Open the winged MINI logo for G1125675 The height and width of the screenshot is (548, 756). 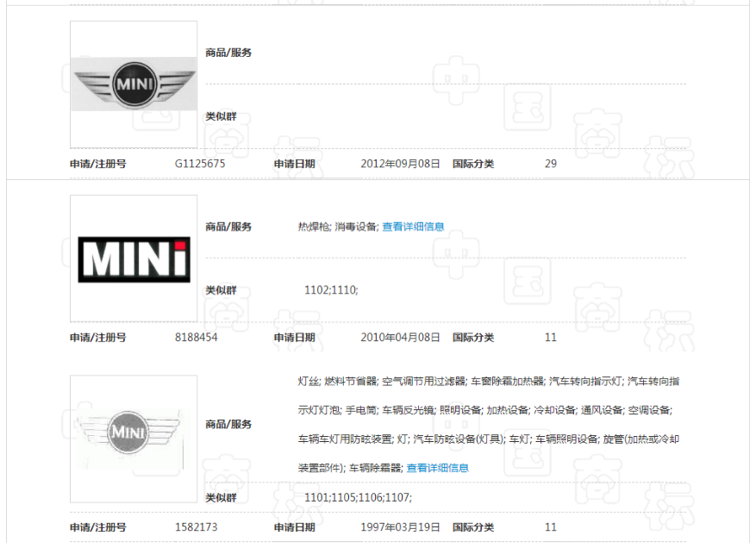(134, 84)
